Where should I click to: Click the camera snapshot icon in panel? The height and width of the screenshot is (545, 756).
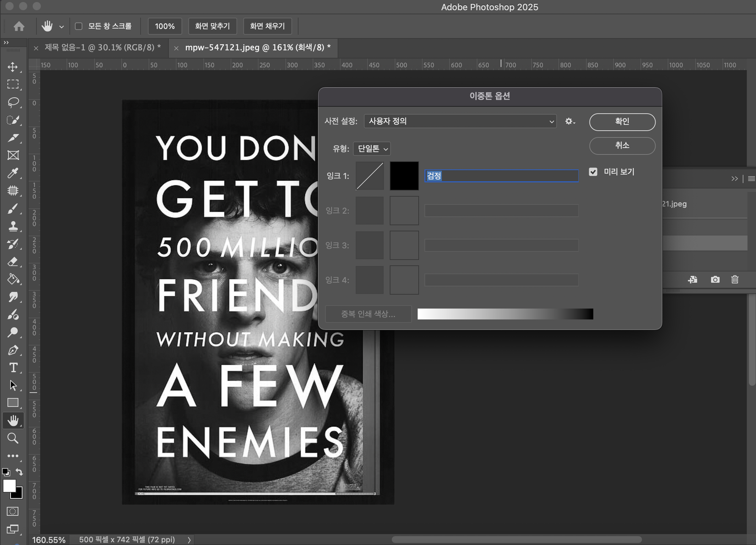[x=715, y=280]
